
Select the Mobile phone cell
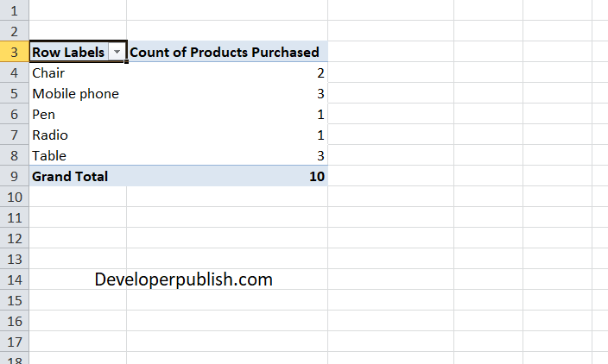[x=78, y=93]
